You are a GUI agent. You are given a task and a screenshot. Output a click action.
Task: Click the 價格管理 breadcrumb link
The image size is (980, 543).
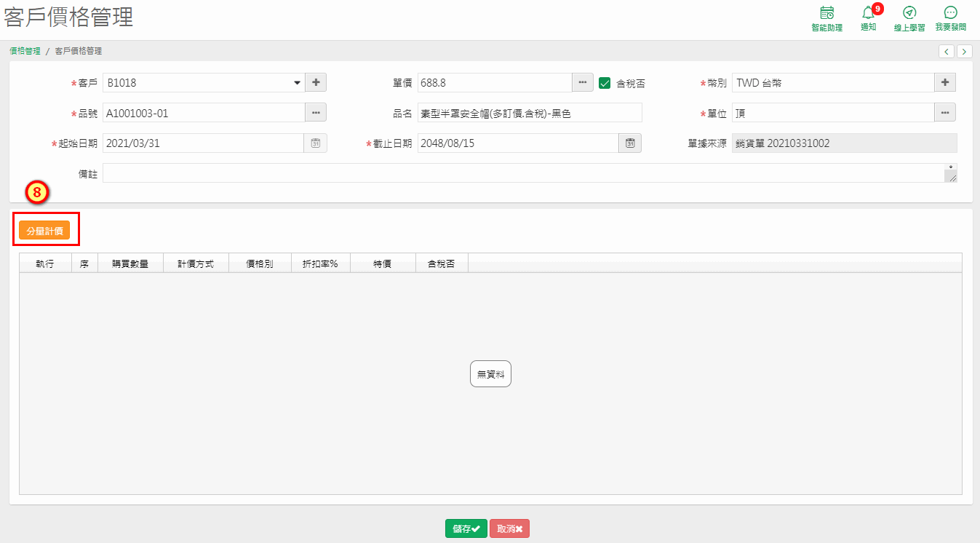(25, 51)
